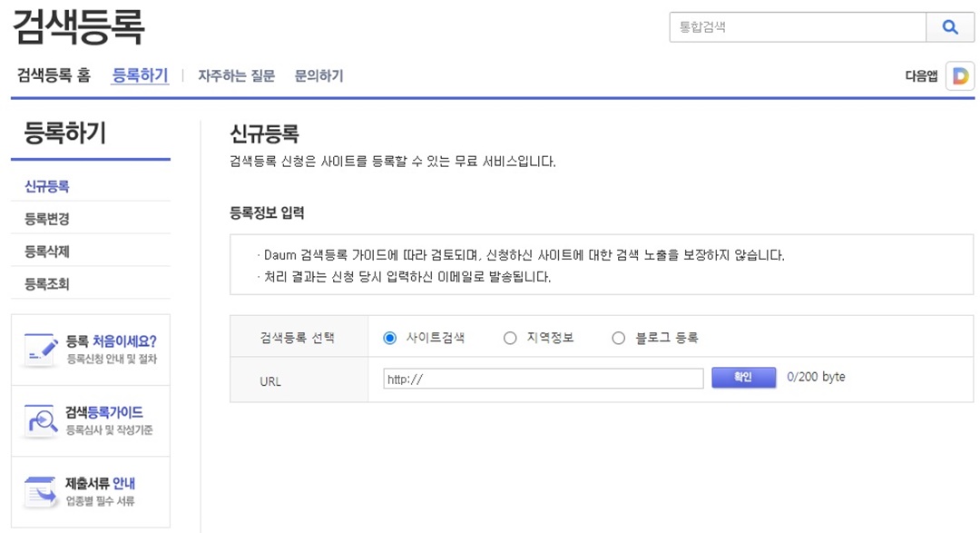The height and width of the screenshot is (533, 980).
Task: Select the 블로그 등록 radio button
Action: pos(617,338)
